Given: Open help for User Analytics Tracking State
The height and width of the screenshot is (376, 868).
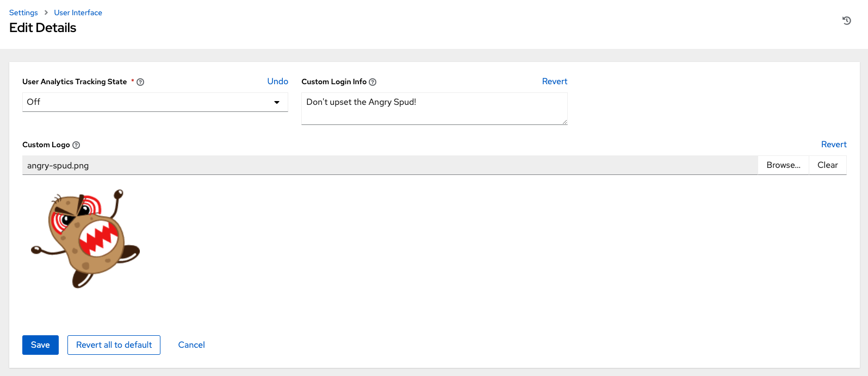Looking at the screenshot, I should 140,82.
